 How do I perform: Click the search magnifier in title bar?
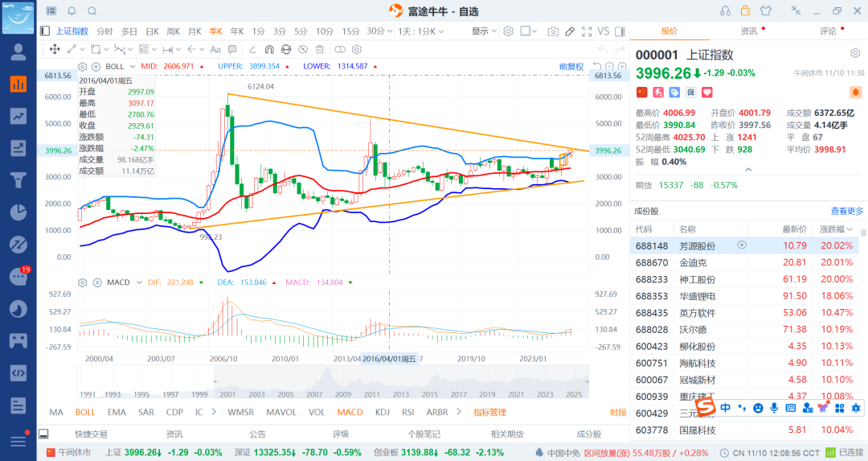pyautogui.click(x=92, y=10)
